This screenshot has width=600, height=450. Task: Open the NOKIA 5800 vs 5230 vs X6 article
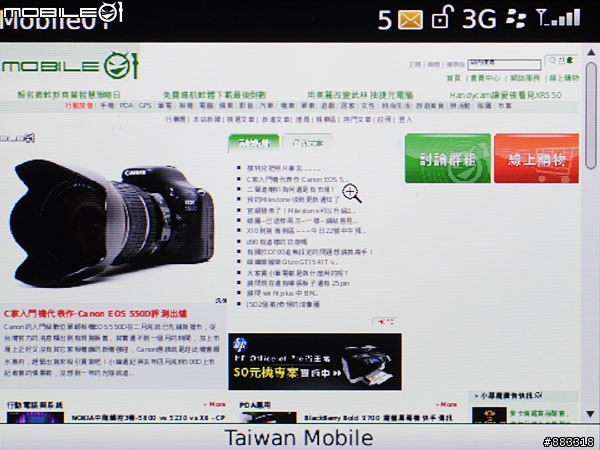click(148, 417)
